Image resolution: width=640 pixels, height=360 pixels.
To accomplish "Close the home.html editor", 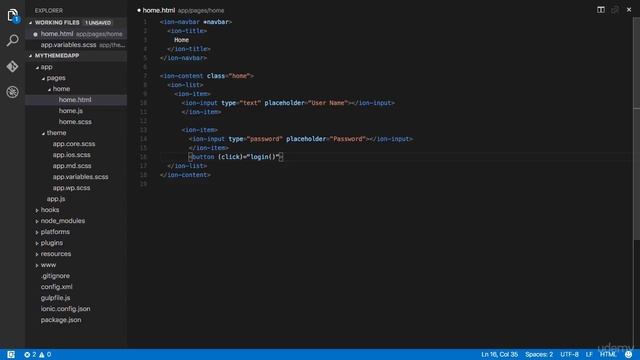I will 629,10.
